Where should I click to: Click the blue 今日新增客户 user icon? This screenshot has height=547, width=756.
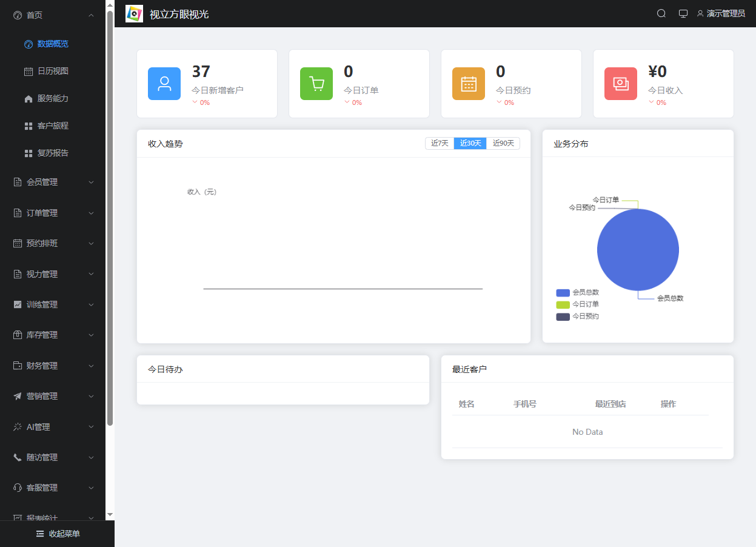coord(164,84)
